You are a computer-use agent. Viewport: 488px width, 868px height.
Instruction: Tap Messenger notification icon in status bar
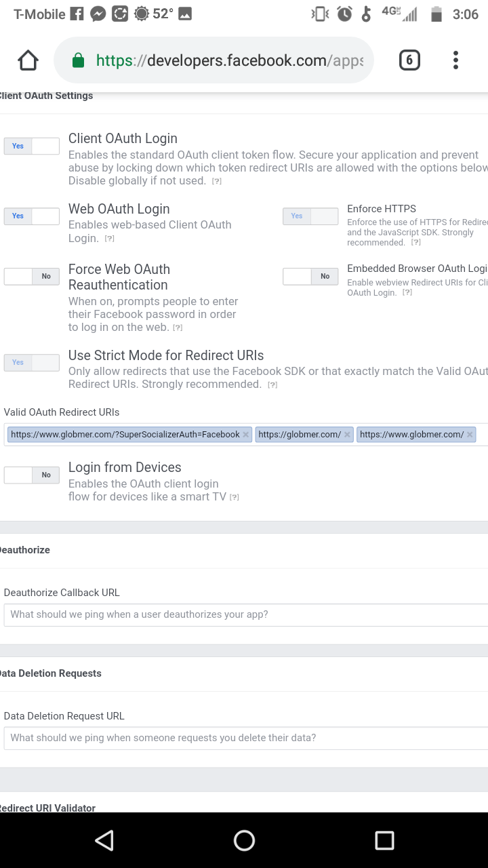98,14
